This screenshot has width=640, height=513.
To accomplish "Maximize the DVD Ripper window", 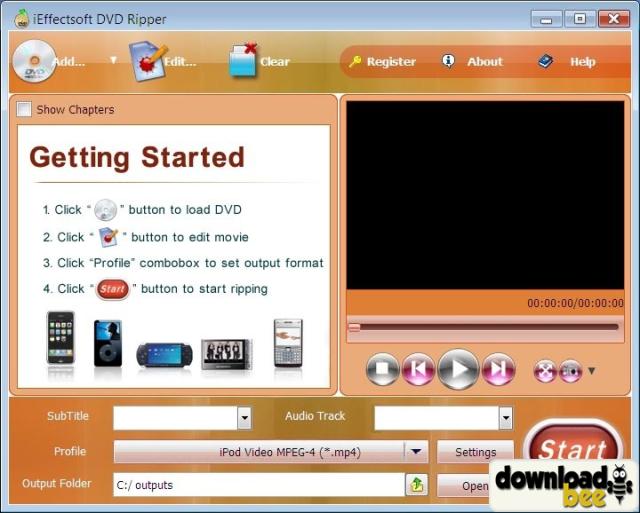I will (580, 19).
